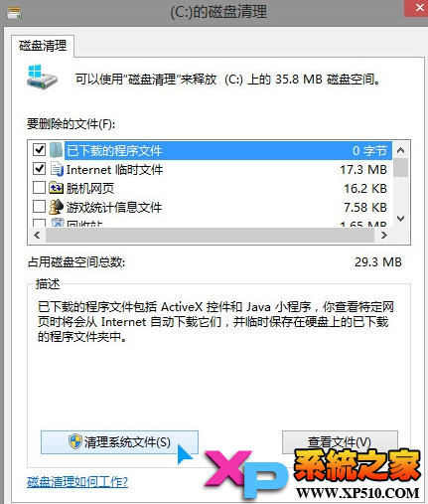Viewport: 428px width, 504px height.
Task: Select the 游戏统计信息文件 list row
Action: [x=211, y=207]
